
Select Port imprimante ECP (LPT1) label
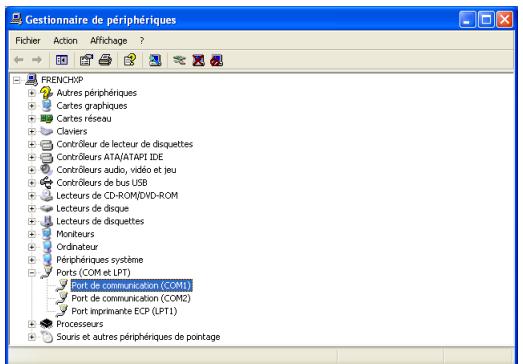click(124, 311)
